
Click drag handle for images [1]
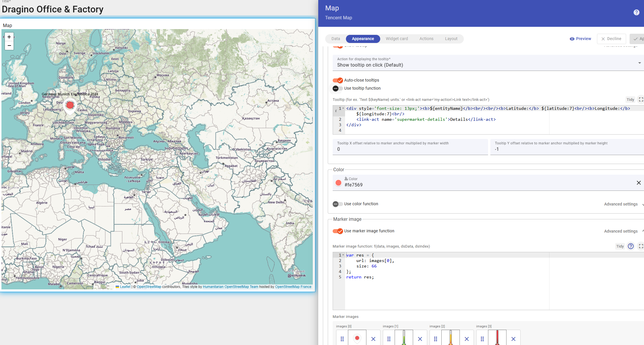click(x=389, y=339)
